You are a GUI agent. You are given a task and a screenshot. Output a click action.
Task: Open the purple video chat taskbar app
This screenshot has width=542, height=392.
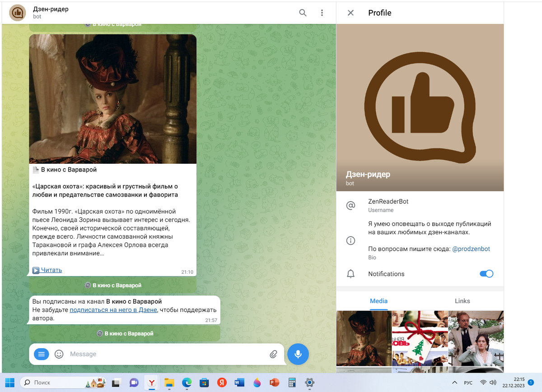tap(134, 383)
